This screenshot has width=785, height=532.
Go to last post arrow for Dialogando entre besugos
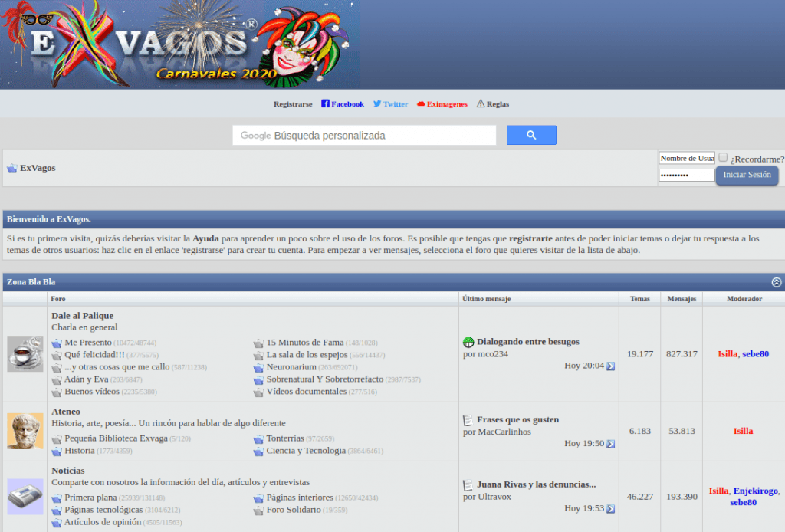(611, 366)
